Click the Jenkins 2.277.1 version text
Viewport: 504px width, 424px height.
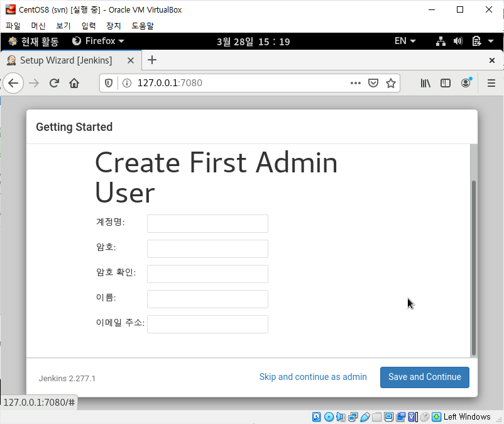pos(67,378)
